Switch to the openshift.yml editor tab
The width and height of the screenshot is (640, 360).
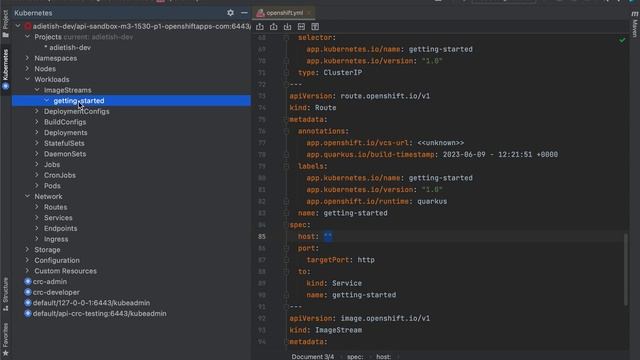tap(284, 13)
